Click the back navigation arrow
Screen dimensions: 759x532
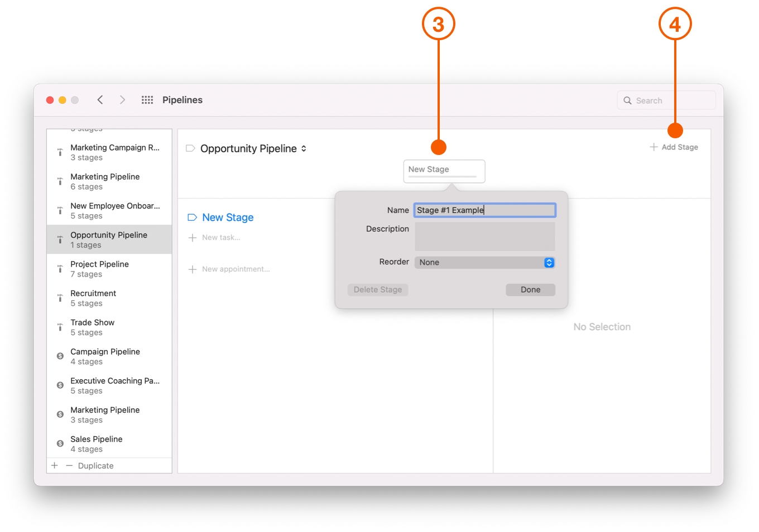[x=100, y=99]
